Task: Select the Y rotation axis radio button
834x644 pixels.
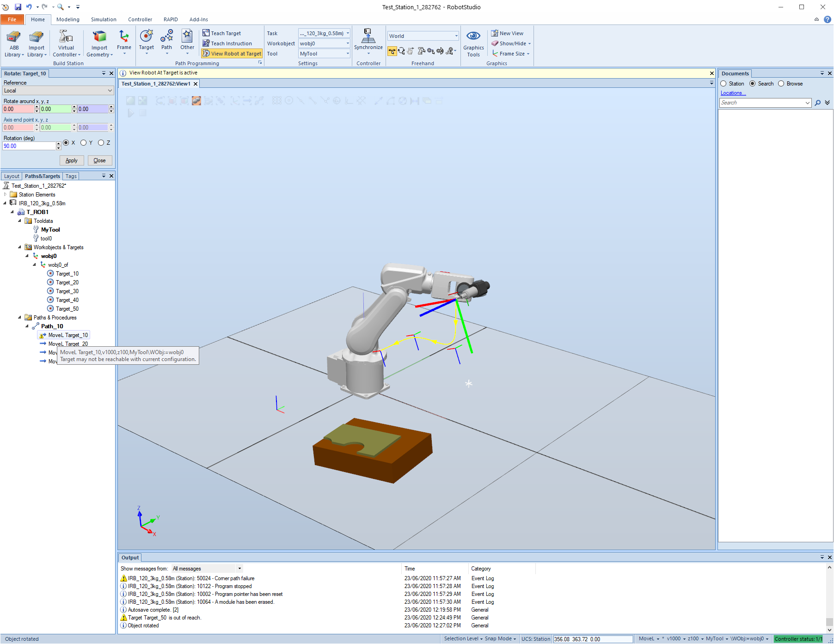Action: (x=84, y=143)
